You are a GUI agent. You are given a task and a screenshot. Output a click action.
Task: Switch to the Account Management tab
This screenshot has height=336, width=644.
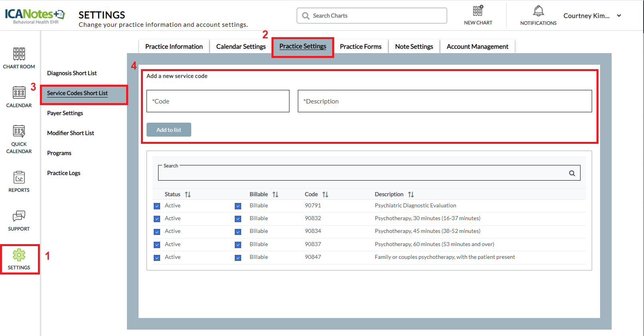[x=477, y=47]
